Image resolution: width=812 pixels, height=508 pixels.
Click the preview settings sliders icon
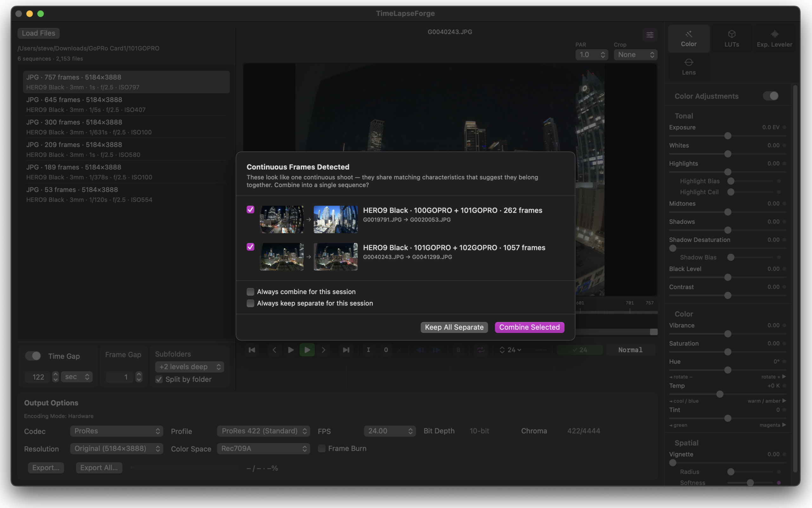coord(650,35)
